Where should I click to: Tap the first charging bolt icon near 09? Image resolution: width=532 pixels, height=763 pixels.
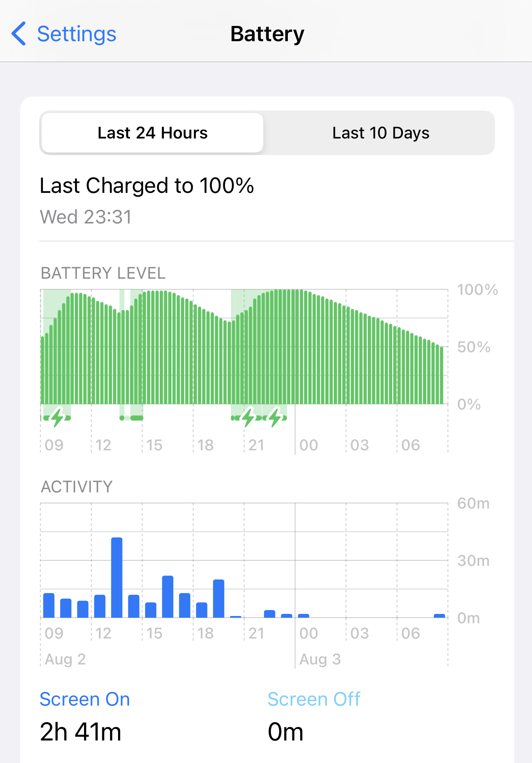57,417
